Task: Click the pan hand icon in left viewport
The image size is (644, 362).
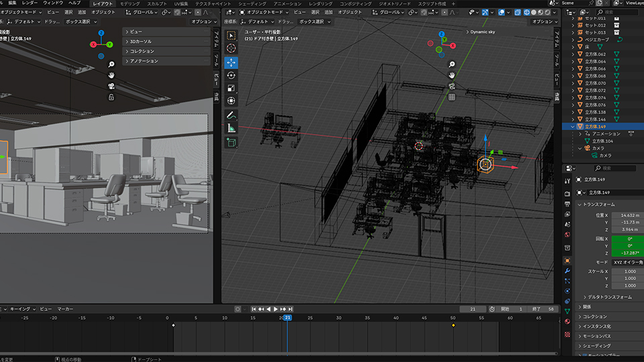Action: 111,75
